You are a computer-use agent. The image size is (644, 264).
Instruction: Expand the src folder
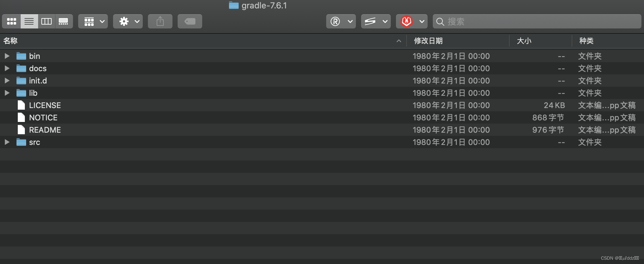coord(7,142)
